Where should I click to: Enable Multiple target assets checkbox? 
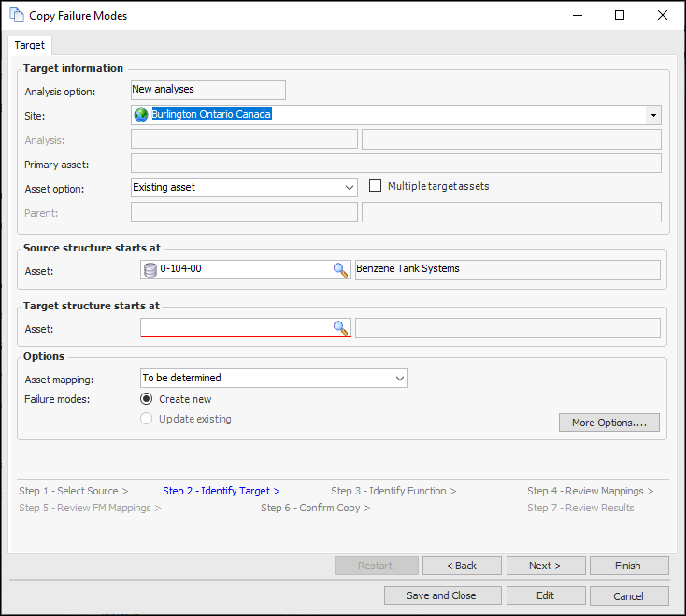click(x=376, y=186)
